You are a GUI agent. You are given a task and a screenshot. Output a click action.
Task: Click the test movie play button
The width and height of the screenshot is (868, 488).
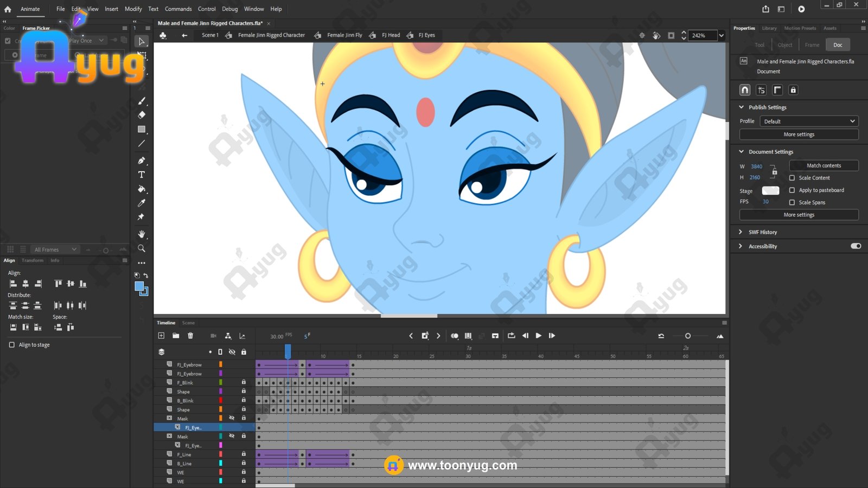click(x=801, y=9)
